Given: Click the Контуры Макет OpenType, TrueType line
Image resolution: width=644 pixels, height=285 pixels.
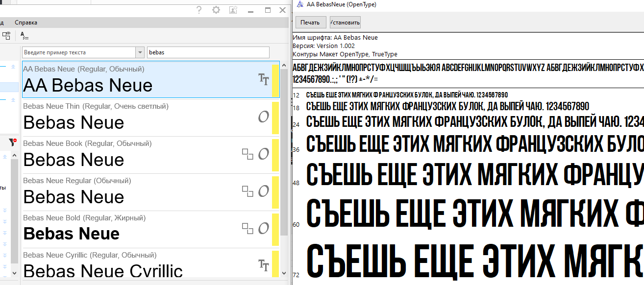Looking at the screenshot, I should tap(345, 54).
